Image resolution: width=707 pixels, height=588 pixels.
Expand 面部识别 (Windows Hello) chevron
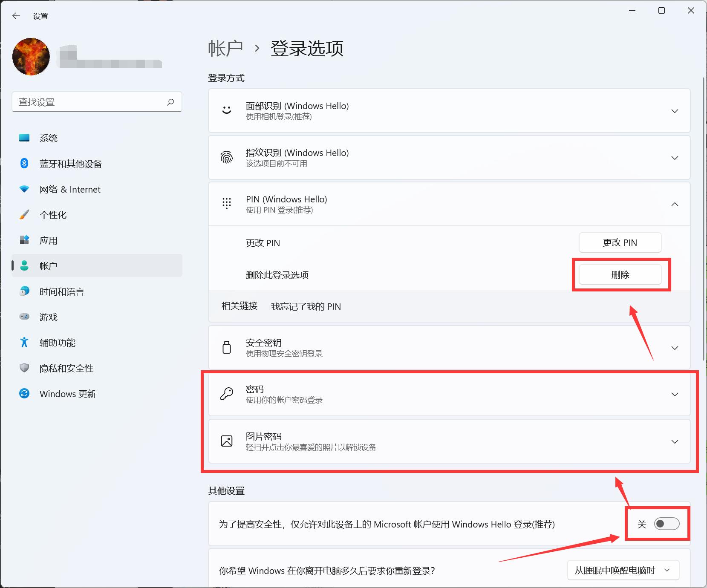click(x=675, y=111)
